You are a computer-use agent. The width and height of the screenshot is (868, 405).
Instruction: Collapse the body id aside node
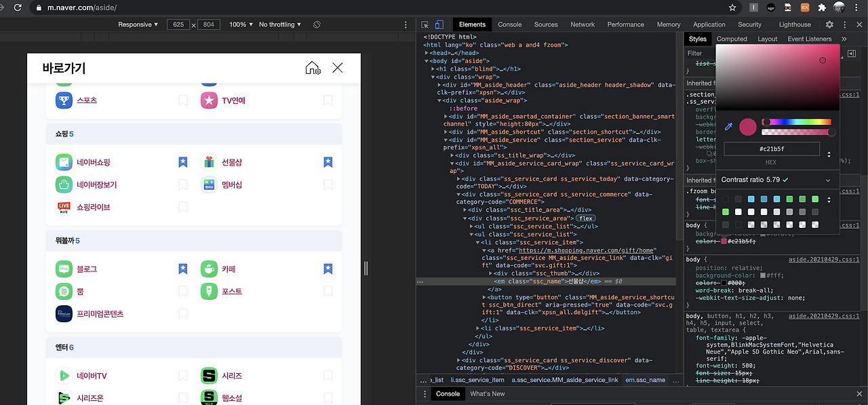(427, 61)
